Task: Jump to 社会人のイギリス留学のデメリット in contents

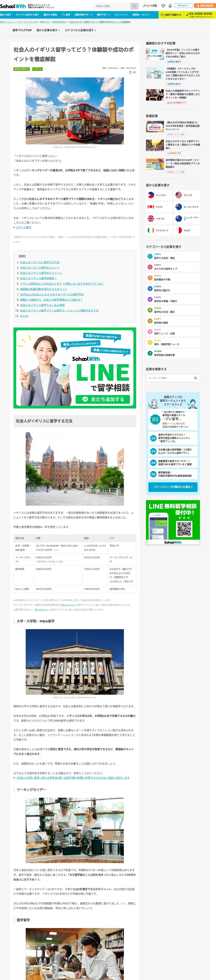Action: (x=41, y=273)
